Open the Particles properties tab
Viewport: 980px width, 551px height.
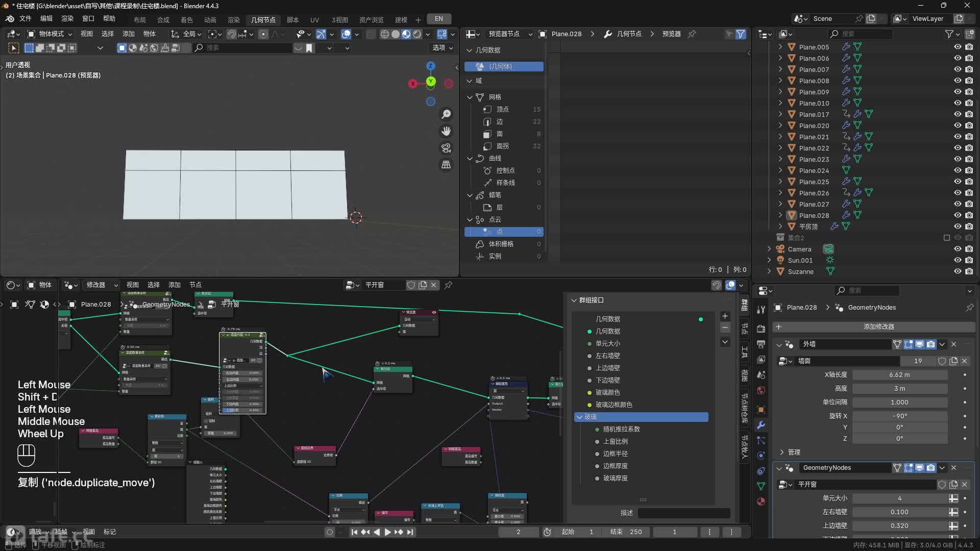tap(761, 440)
